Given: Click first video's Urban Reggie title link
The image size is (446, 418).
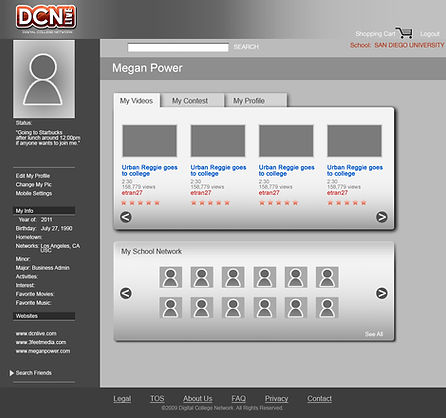Looking at the screenshot, I should pyautogui.click(x=149, y=170).
